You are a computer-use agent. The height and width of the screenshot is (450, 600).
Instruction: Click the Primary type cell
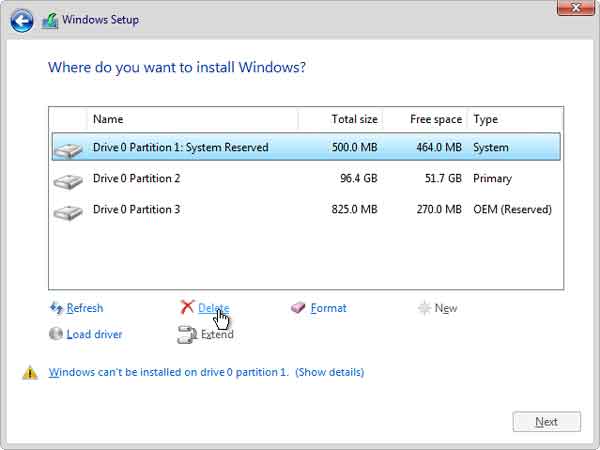click(x=492, y=178)
